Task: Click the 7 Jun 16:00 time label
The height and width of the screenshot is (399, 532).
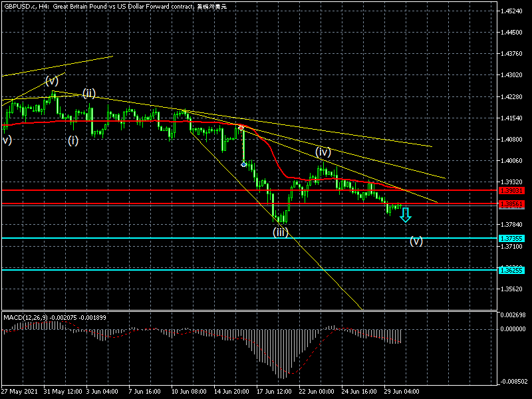Action: pyautogui.click(x=144, y=392)
